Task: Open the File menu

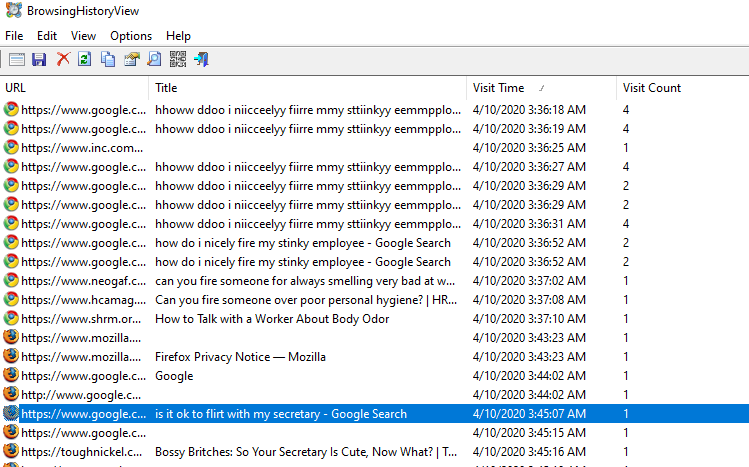Action: click(x=14, y=36)
